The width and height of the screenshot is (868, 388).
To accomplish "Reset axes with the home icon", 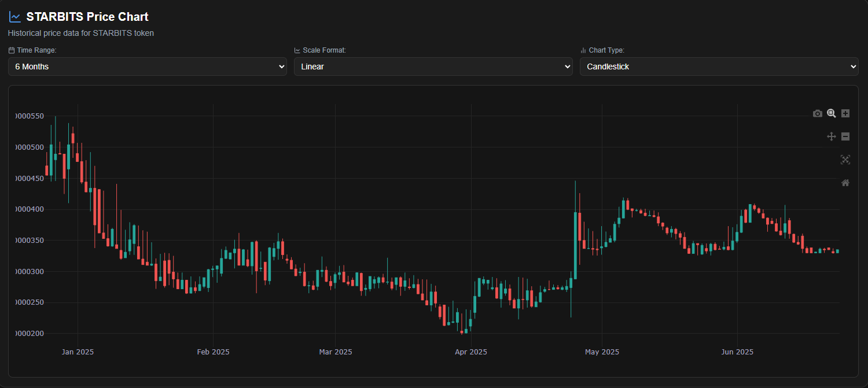I will pos(845,183).
